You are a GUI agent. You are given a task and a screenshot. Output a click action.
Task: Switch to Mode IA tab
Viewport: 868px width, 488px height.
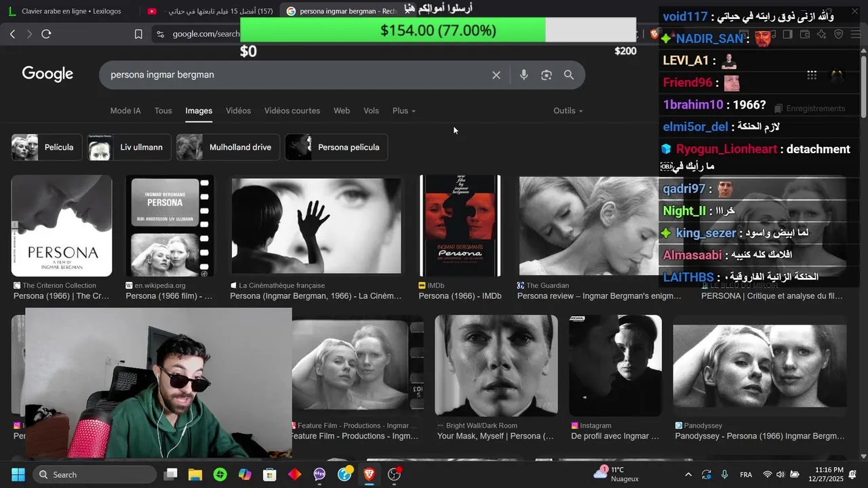point(125,110)
